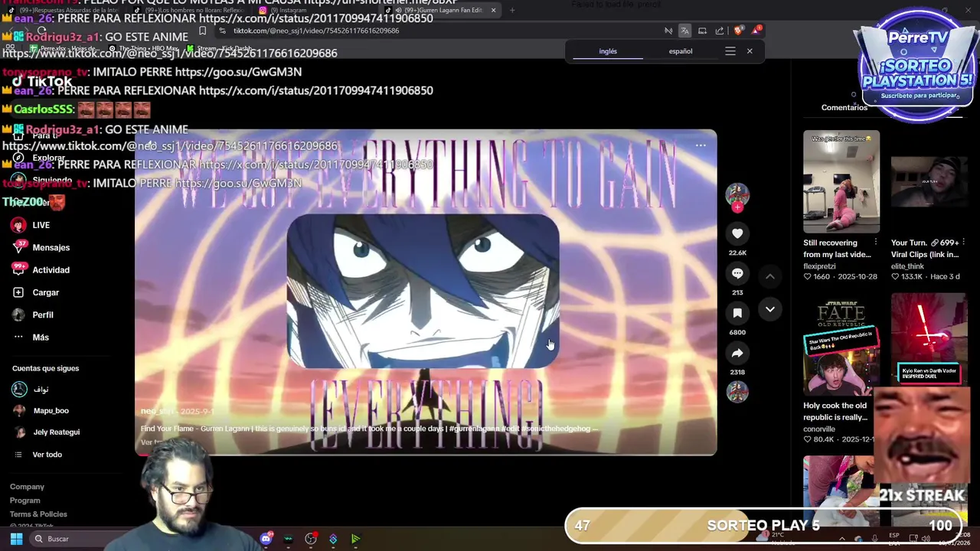The height and width of the screenshot is (551, 980).
Task: Open the Mensajes inbox icon with 37 badge
Action: 19,247
